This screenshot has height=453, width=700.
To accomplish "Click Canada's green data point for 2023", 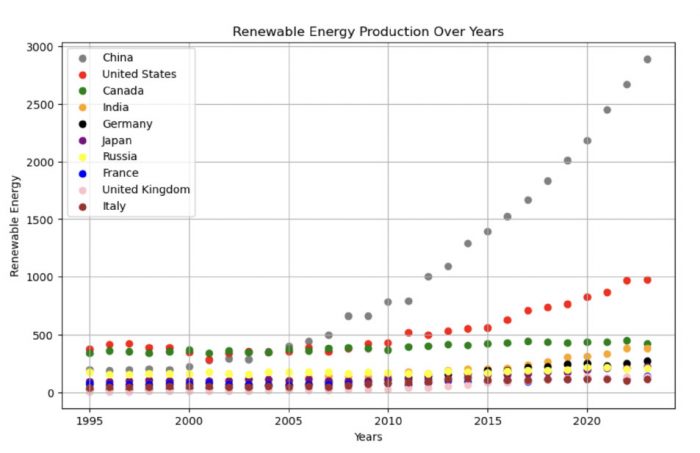I will 647,344.
